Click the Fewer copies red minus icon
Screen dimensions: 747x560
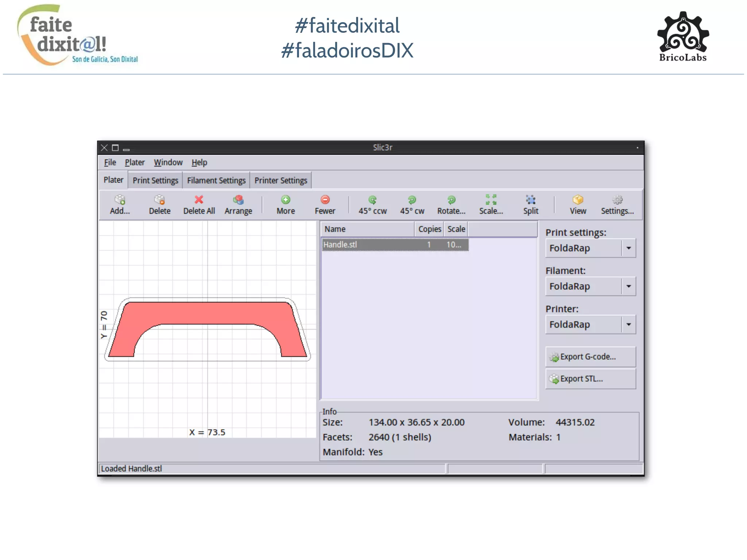click(325, 200)
